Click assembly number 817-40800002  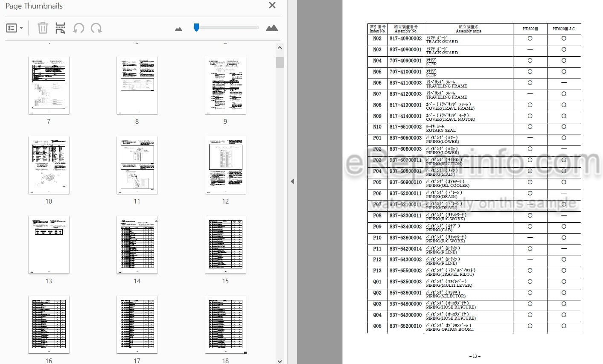tap(405, 38)
